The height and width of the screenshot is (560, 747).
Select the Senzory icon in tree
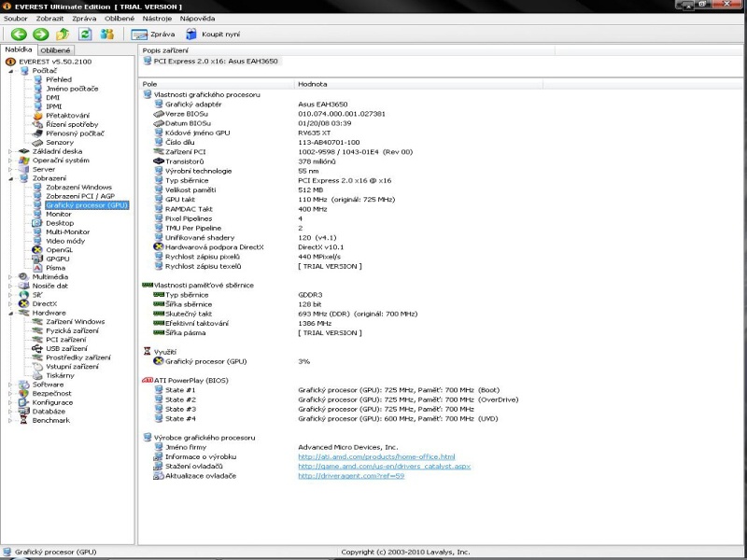pos(37,143)
